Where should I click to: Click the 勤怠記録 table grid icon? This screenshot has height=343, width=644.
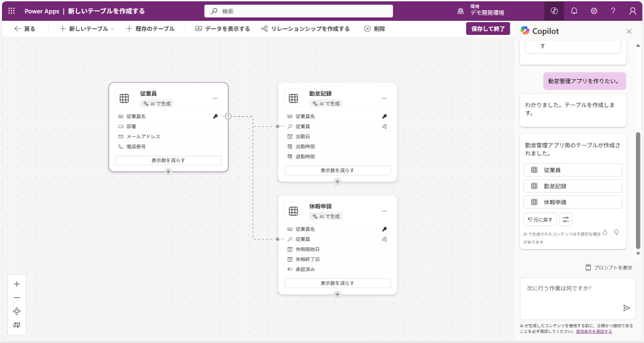(x=293, y=98)
